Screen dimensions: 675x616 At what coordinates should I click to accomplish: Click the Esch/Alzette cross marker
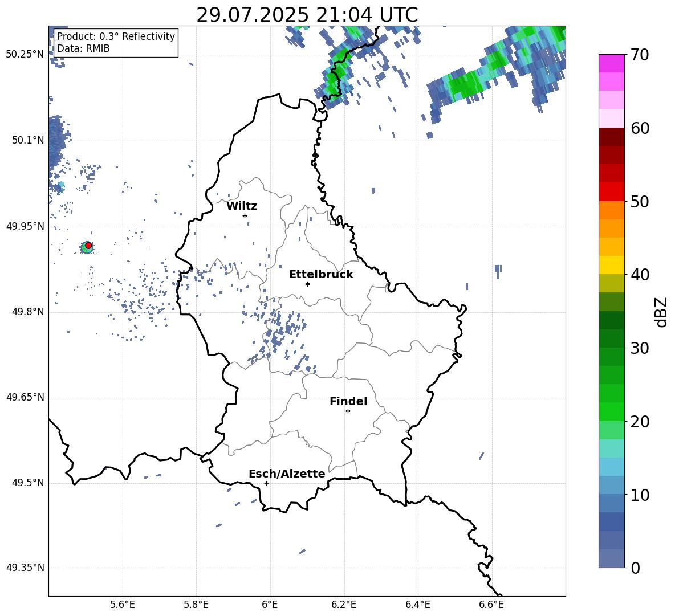pos(266,483)
